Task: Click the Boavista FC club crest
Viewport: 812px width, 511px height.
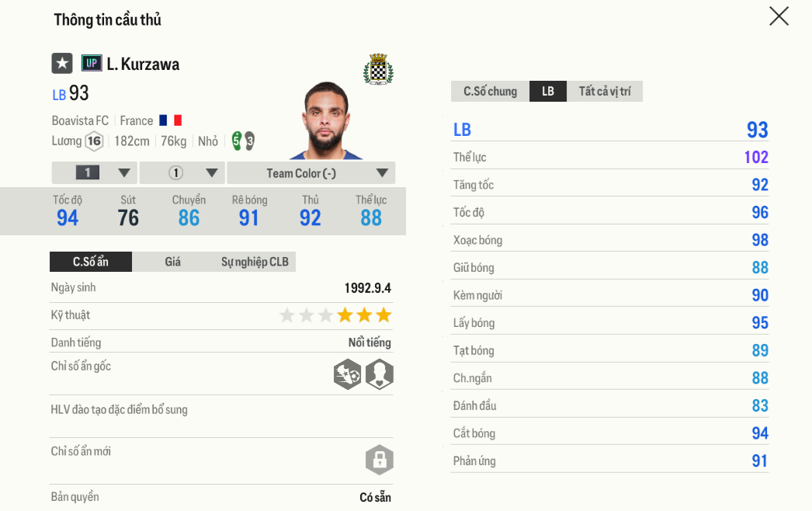Action: click(380, 68)
